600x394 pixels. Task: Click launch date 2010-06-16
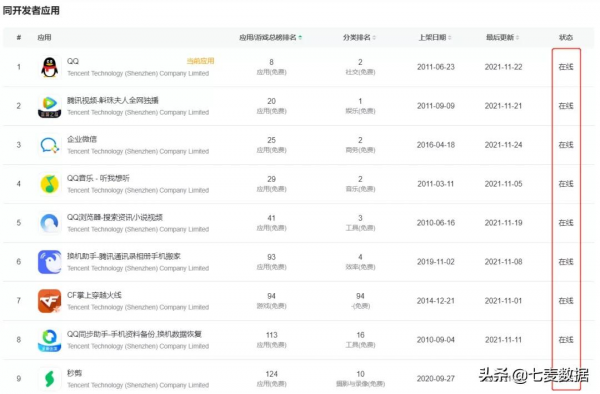tap(436, 223)
